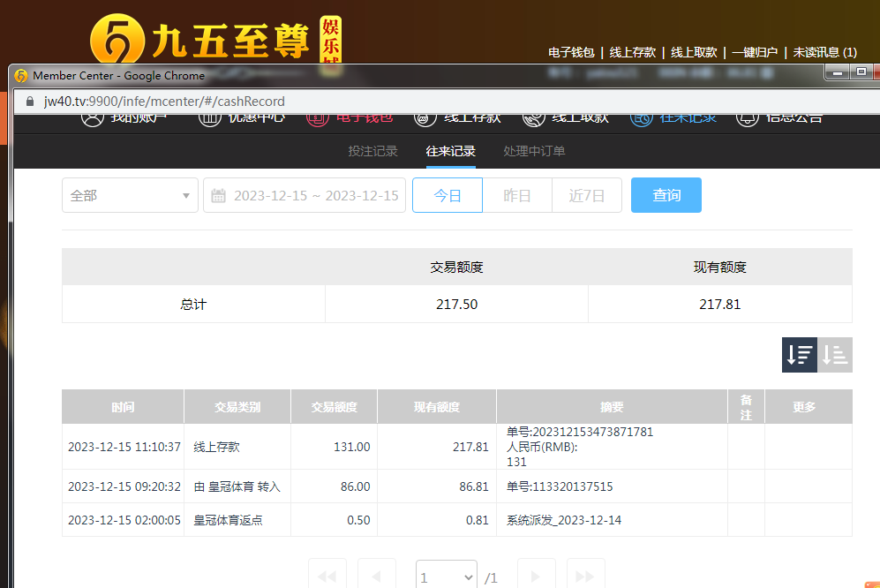Viewport: 880px width, 588px height.
Task: Click the 摘要 column header
Action: coord(612,407)
